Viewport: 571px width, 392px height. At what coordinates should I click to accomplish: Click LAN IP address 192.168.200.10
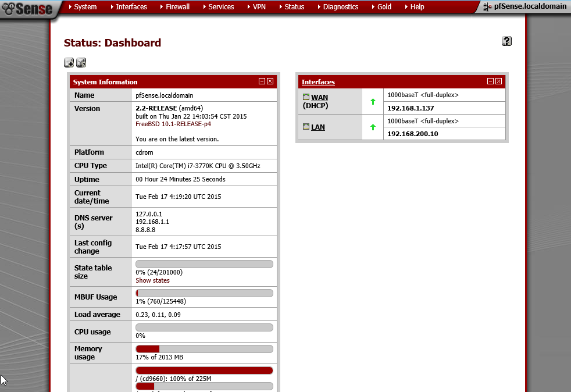(x=413, y=134)
